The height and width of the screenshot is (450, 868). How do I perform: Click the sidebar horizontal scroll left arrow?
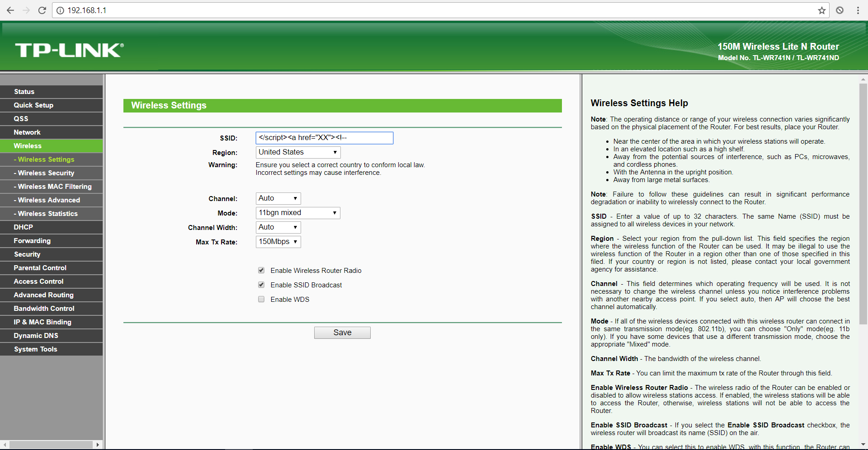5,445
